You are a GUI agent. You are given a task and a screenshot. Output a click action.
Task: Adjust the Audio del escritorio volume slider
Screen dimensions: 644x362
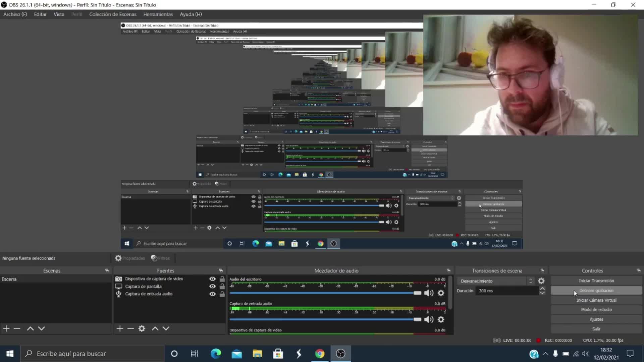point(417,293)
